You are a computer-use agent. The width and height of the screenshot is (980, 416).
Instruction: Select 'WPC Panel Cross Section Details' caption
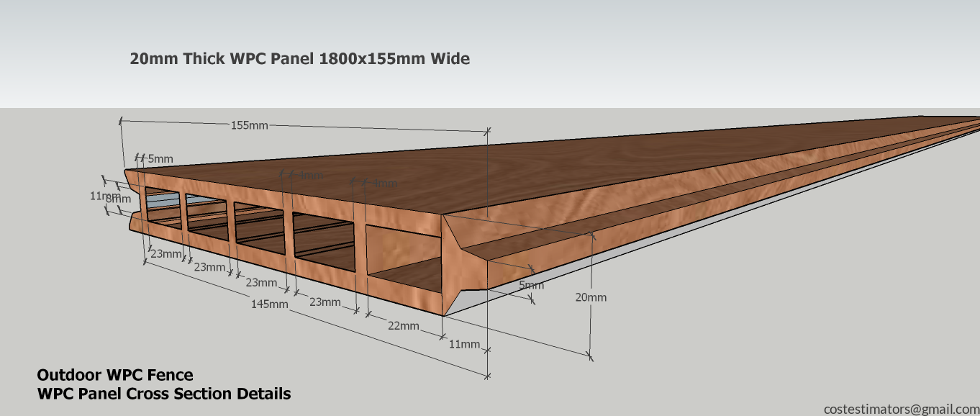point(164,394)
